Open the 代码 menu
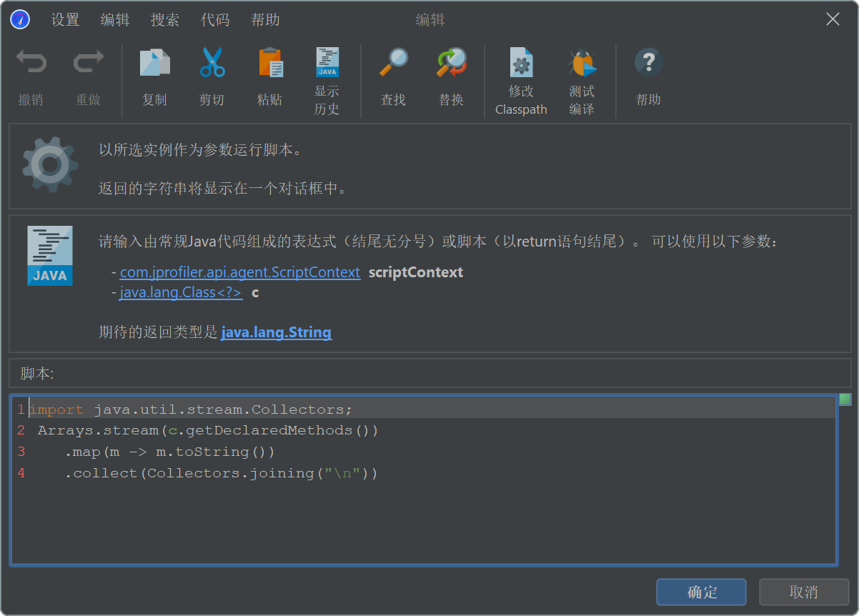Image resolution: width=859 pixels, height=616 pixels. pyautogui.click(x=215, y=20)
